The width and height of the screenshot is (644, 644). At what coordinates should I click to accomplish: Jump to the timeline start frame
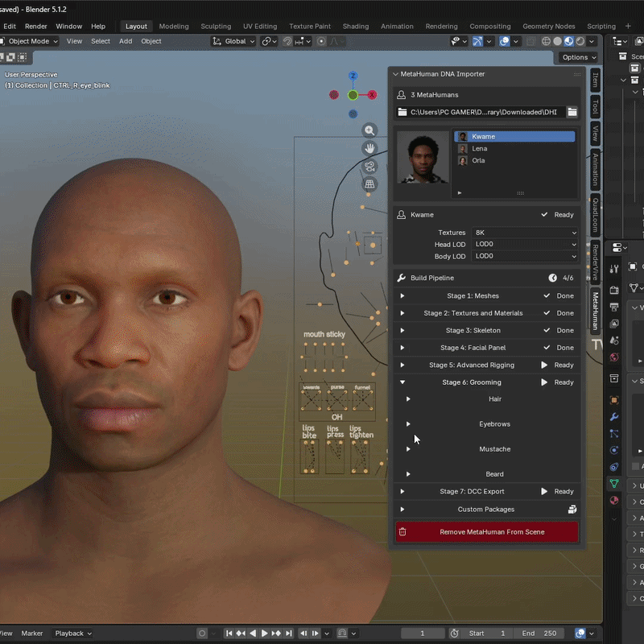pyautogui.click(x=229, y=634)
